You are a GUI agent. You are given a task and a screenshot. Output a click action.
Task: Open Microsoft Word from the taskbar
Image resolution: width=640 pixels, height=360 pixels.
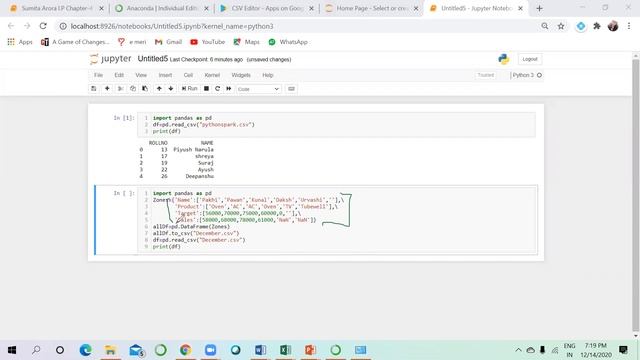point(260,350)
